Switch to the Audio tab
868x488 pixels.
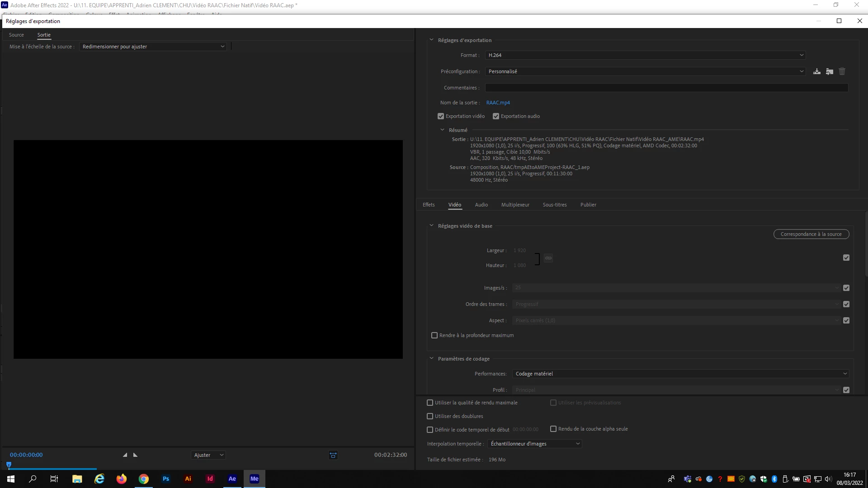point(481,205)
